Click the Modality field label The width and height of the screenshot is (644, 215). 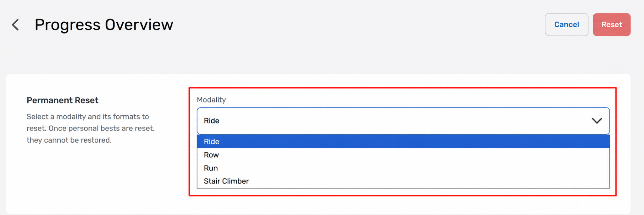[211, 100]
